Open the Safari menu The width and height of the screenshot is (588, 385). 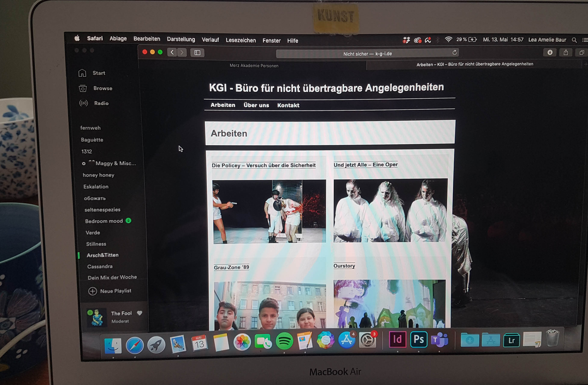95,38
